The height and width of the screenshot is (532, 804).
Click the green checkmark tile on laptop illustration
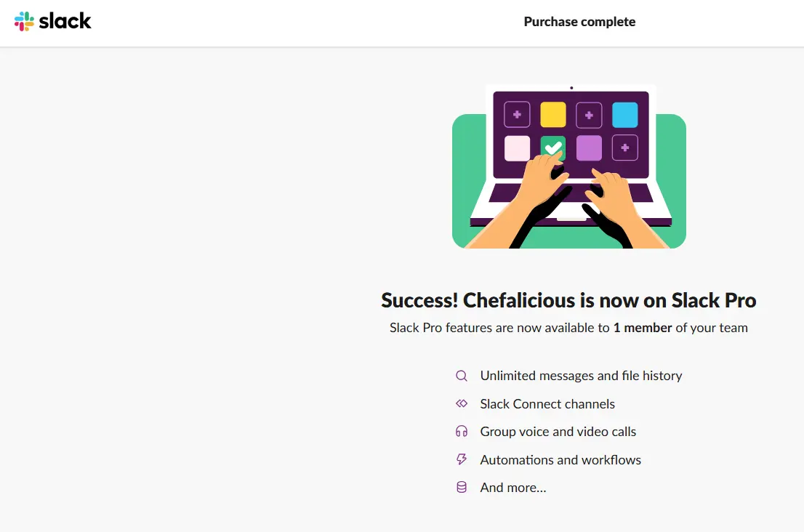pyautogui.click(x=552, y=148)
